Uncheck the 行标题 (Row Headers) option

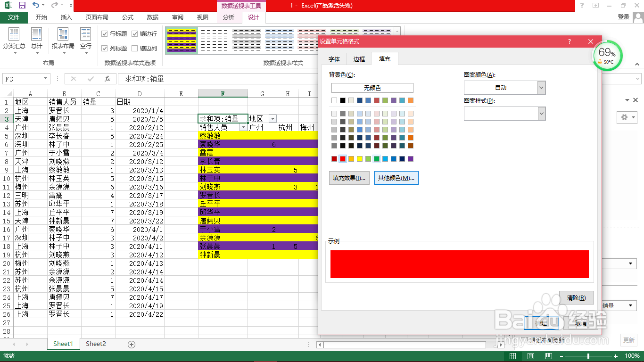(105, 33)
